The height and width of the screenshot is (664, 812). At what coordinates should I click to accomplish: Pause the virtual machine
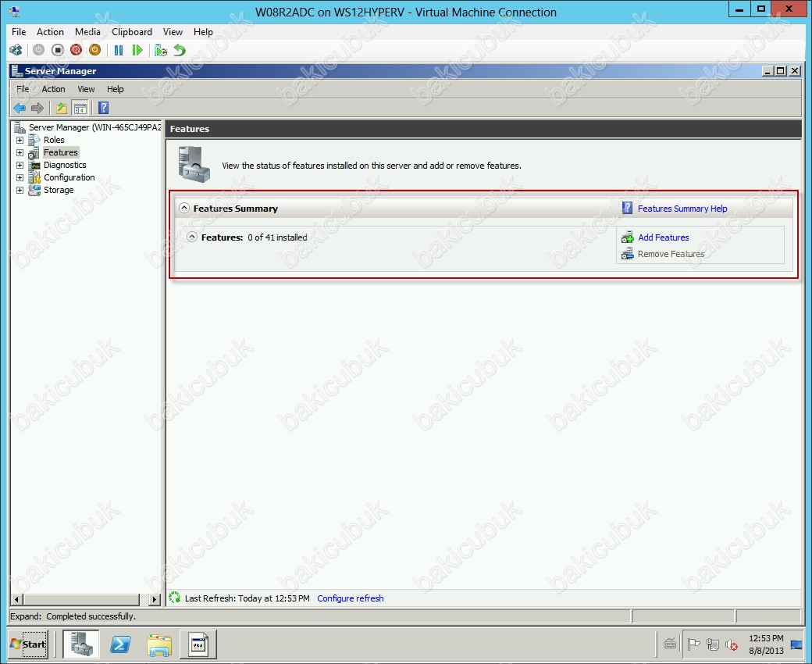(x=119, y=50)
